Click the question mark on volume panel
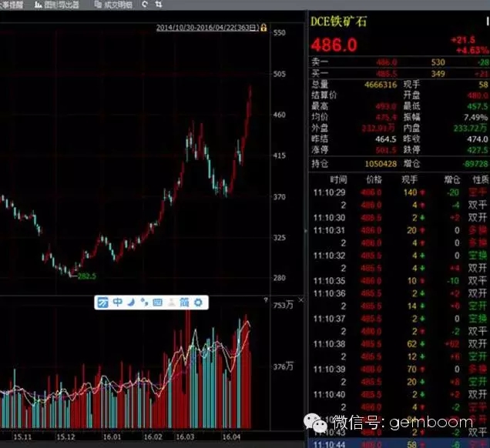The width and height of the screenshot is (490, 448). point(264,300)
